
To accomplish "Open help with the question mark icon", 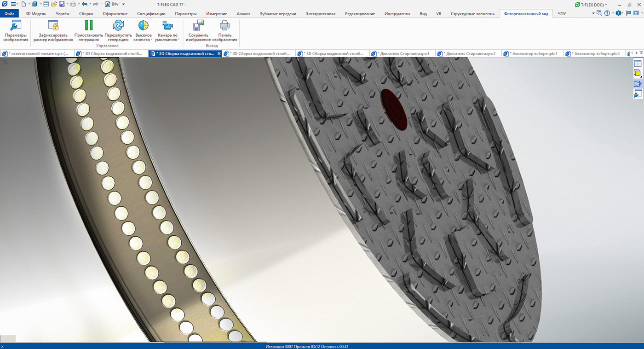I will 607,13.
